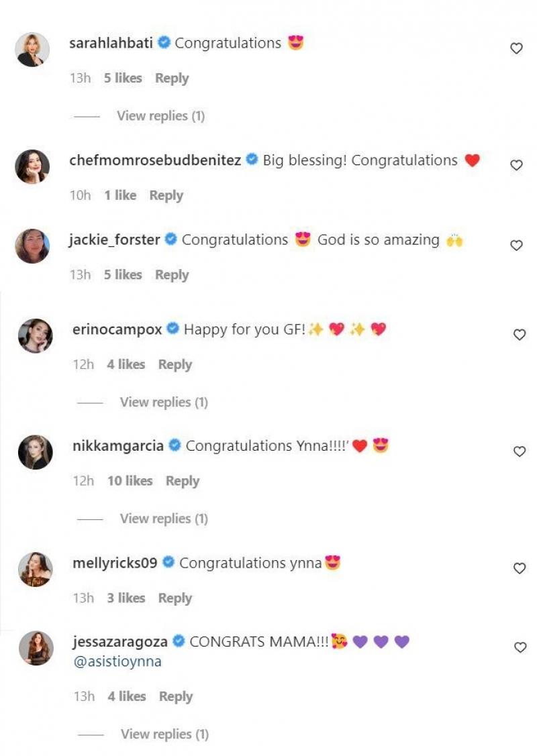Viewport: 537px width, 756px height.
Task: Click the heart beside mellyricks09's comment
Action: pyautogui.click(x=519, y=568)
